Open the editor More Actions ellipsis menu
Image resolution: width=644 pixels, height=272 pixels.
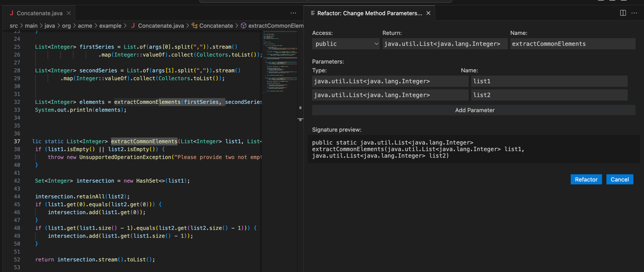click(x=293, y=13)
